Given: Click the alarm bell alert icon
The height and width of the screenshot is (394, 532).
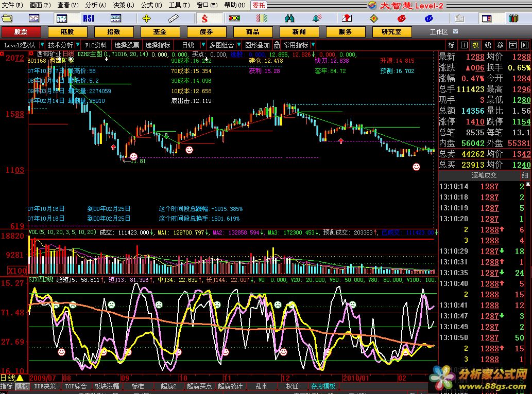Looking at the screenshot, I should tap(317, 19).
